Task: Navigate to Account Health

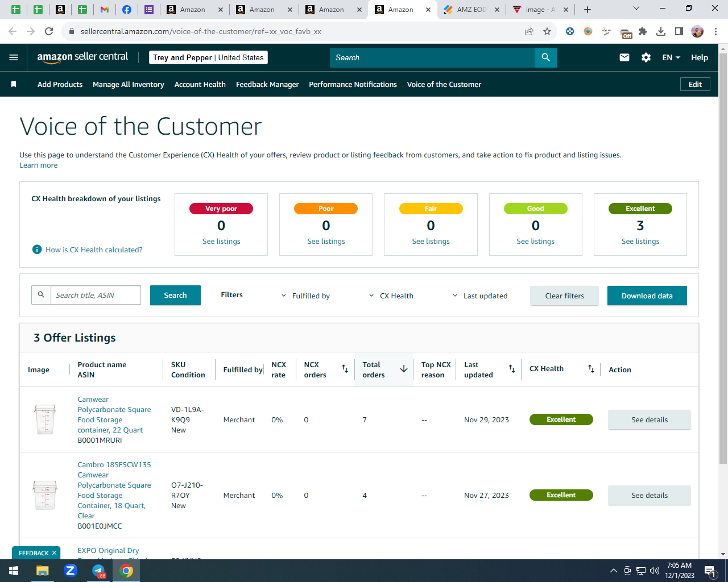Action: (200, 84)
